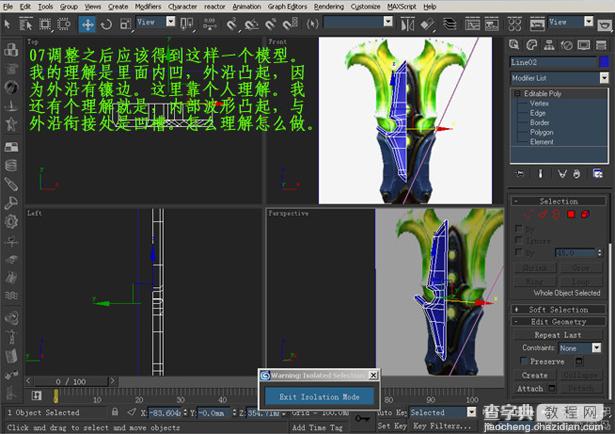Open the Modifier List dropdown
Screen dimensions: 615x434
(x=559, y=78)
